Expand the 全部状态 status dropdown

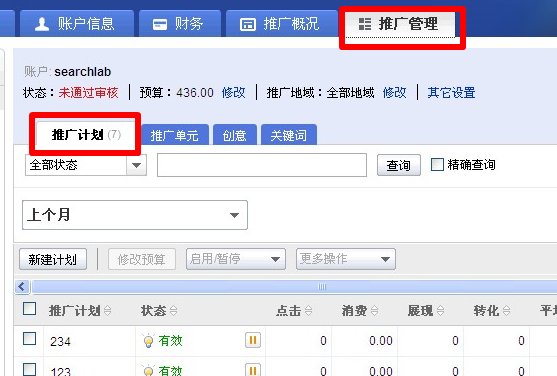pyautogui.click(x=86, y=165)
